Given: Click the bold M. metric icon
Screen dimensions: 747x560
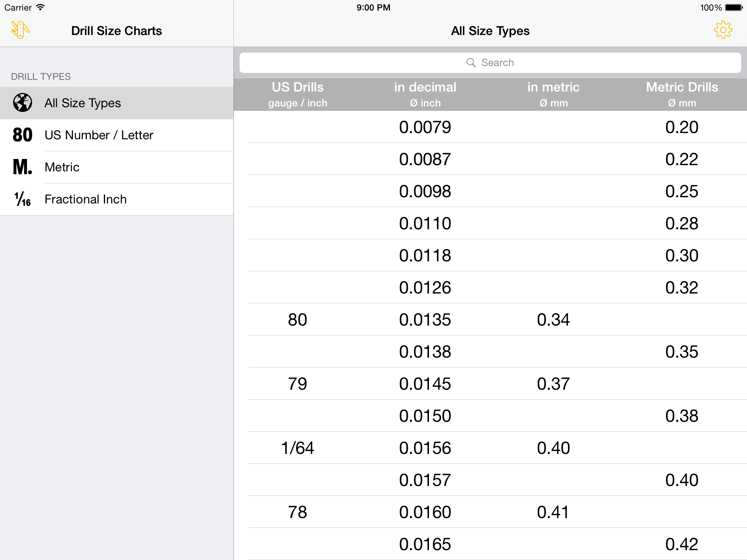Looking at the screenshot, I should click(23, 167).
